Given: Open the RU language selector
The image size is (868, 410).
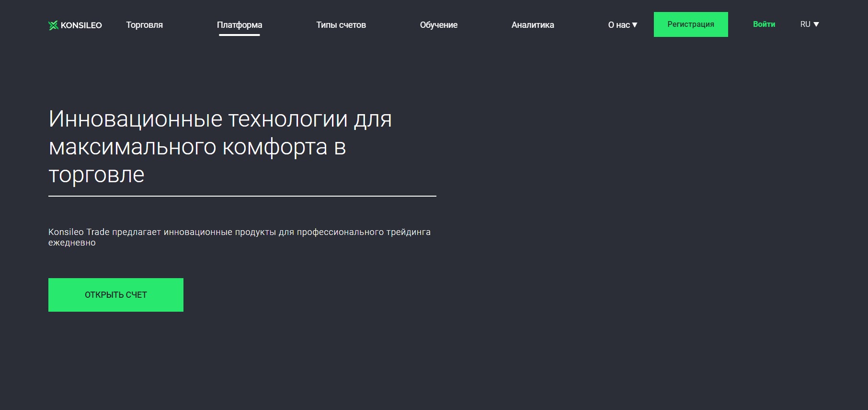Looking at the screenshot, I should coord(810,24).
